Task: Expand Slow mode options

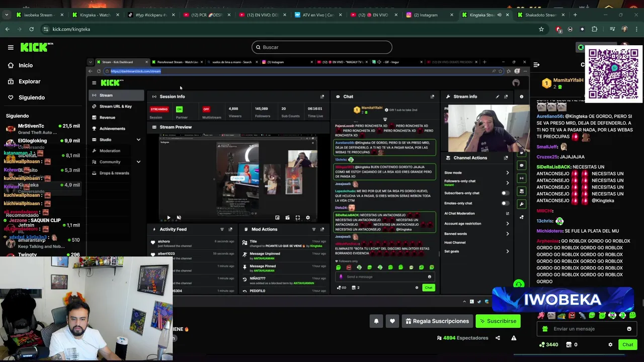Action: tap(507, 172)
